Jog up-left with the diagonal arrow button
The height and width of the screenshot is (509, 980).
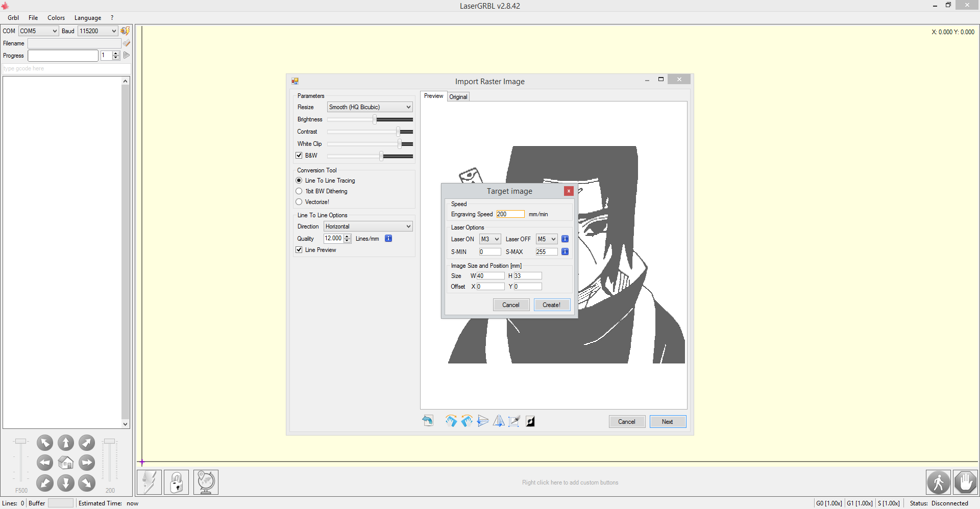pyautogui.click(x=45, y=443)
